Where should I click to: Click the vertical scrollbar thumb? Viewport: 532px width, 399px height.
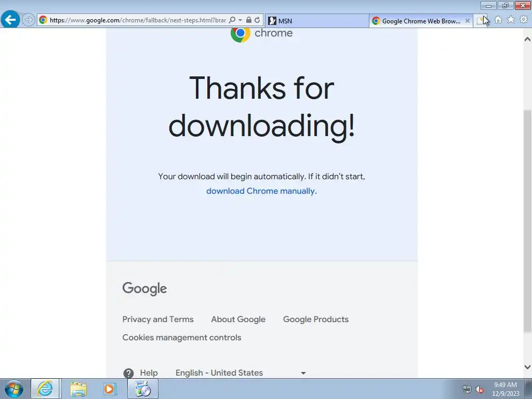click(527, 221)
